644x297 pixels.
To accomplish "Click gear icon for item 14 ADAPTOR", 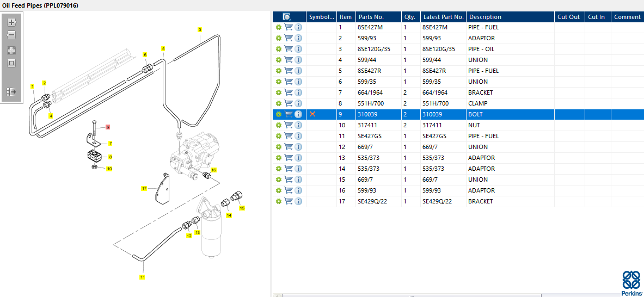I will pyautogui.click(x=279, y=169).
